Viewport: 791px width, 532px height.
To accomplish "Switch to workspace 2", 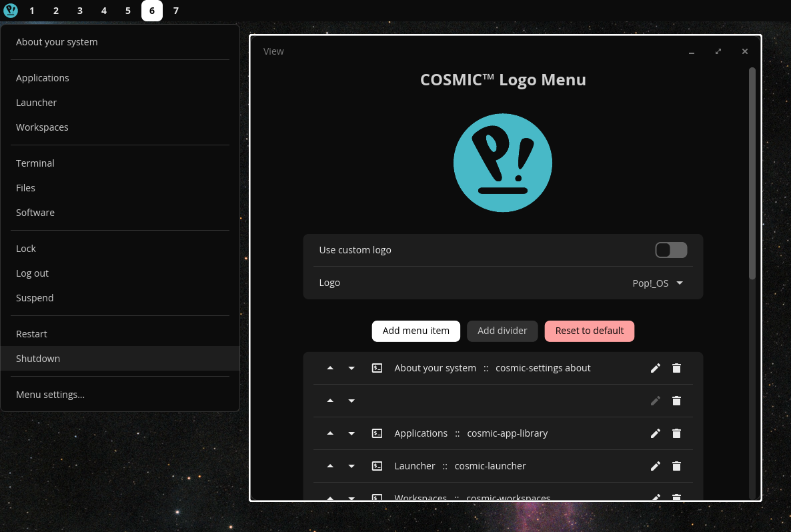I will click(x=56, y=11).
